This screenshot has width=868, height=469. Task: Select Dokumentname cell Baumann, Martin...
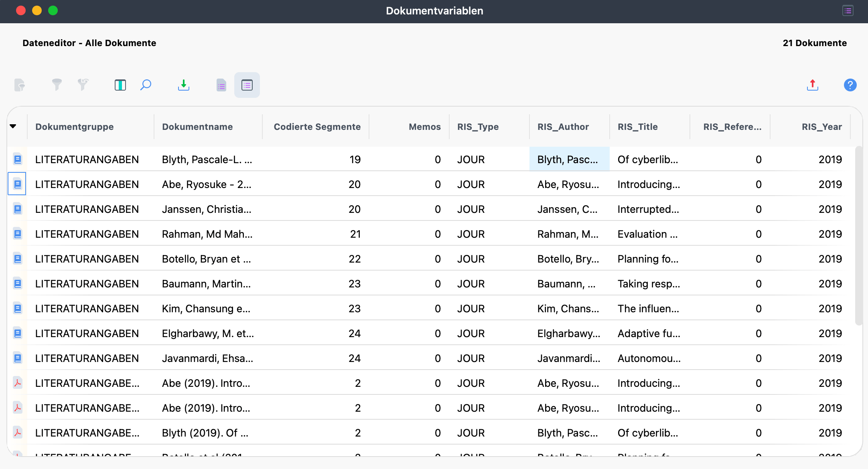click(208, 283)
